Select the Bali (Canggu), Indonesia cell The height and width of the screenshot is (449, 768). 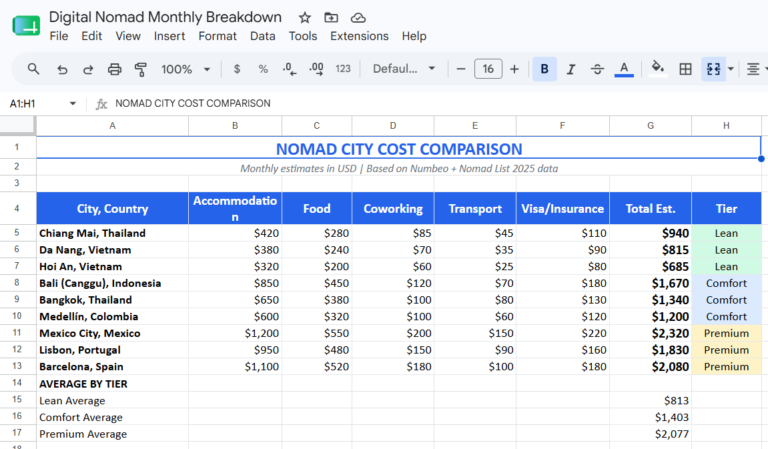pos(112,283)
